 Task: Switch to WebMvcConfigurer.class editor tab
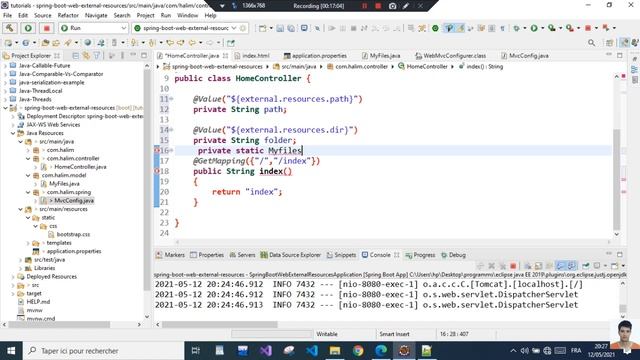pyautogui.click(x=454, y=56)
